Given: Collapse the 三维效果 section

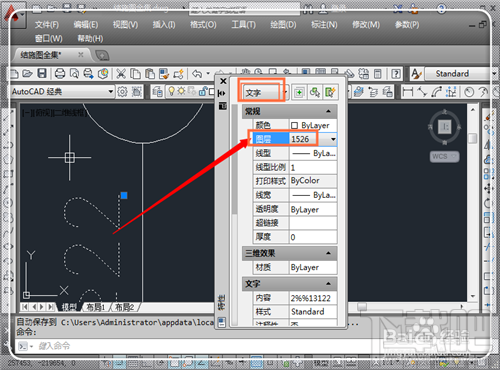Looking at the screenshot, I should pyautogui.click(x=328, y=253).
